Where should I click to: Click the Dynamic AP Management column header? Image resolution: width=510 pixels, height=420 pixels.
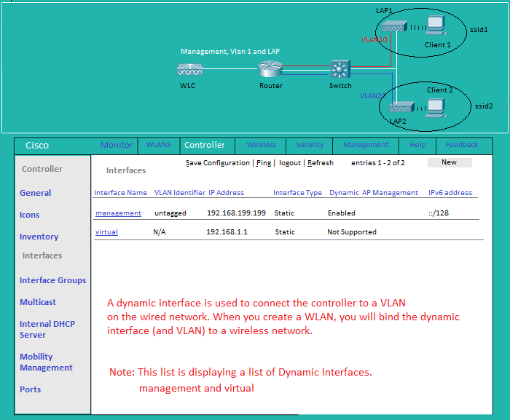click(x=374, y=193)
